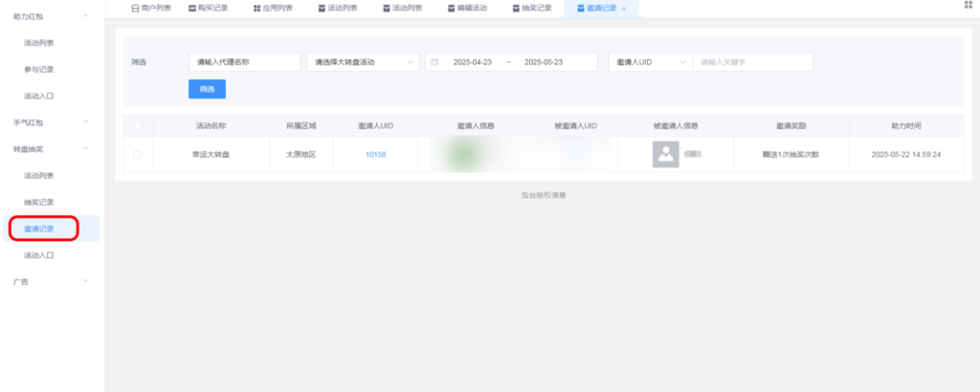Click the 活动名称 column header

(212, 125)
